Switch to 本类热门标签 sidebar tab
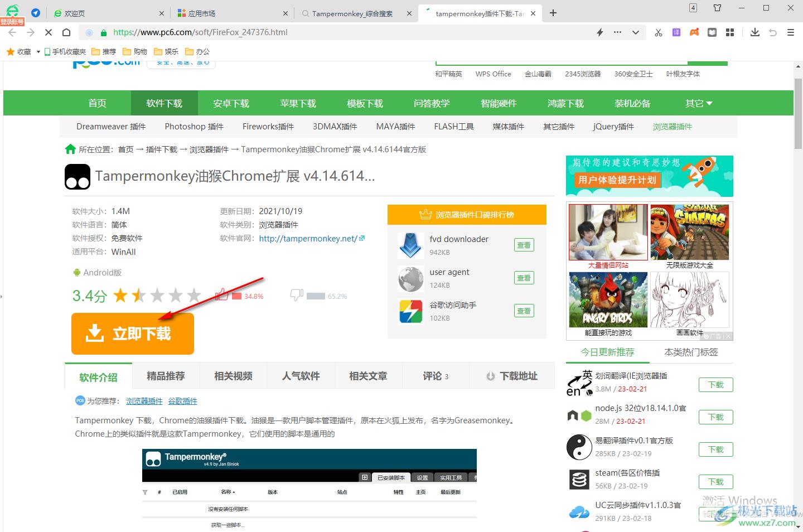This screenshot has width=803, height=532. (x=691, y=352)
